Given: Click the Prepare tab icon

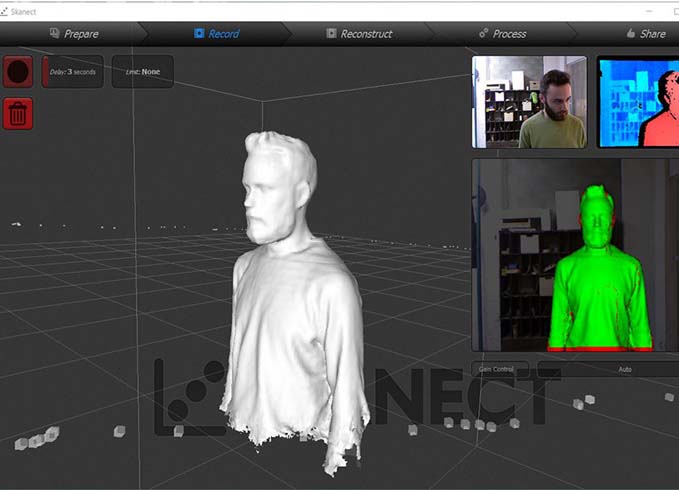Looking at the screenshot, I should (x=55, y=33).
